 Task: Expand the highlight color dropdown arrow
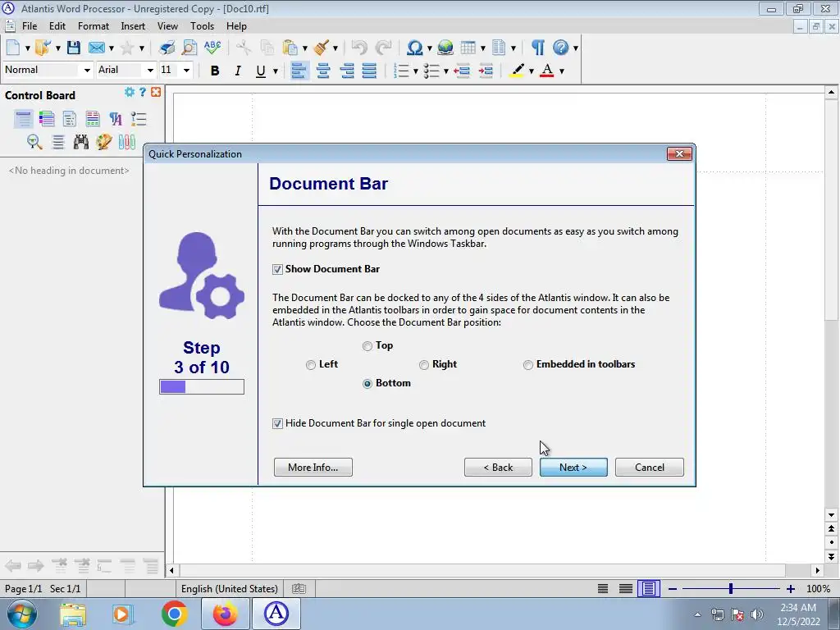(x=532, y=71)
